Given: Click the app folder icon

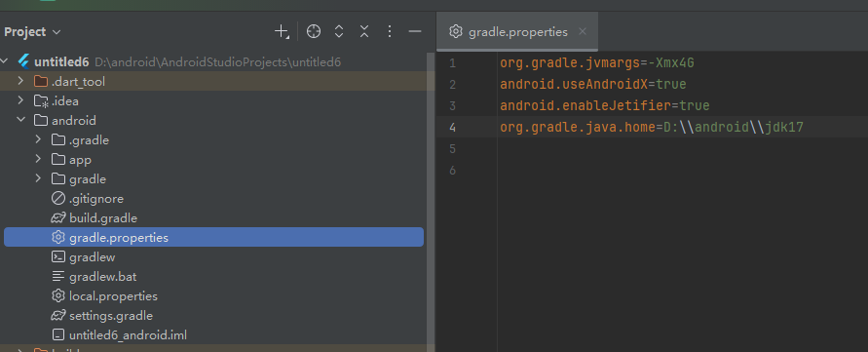Looking at the screenshot, I should (58, 160).
